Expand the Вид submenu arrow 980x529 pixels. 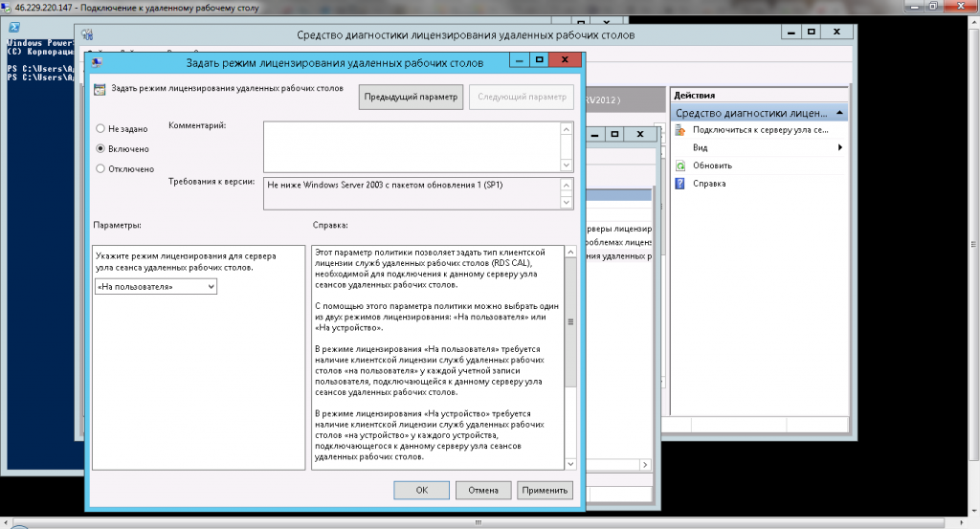839,148
